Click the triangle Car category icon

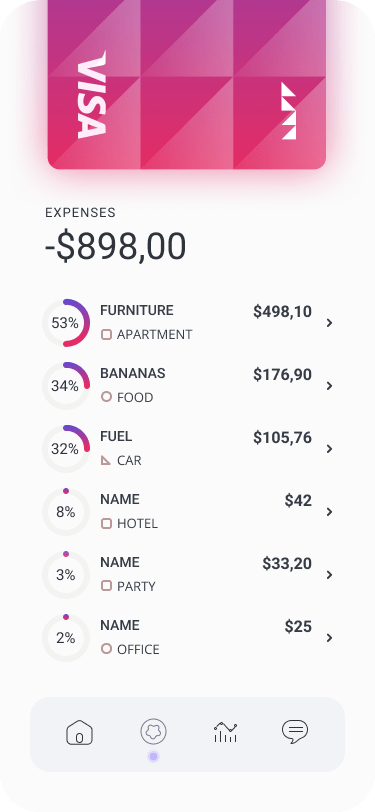tap(106, 460)
